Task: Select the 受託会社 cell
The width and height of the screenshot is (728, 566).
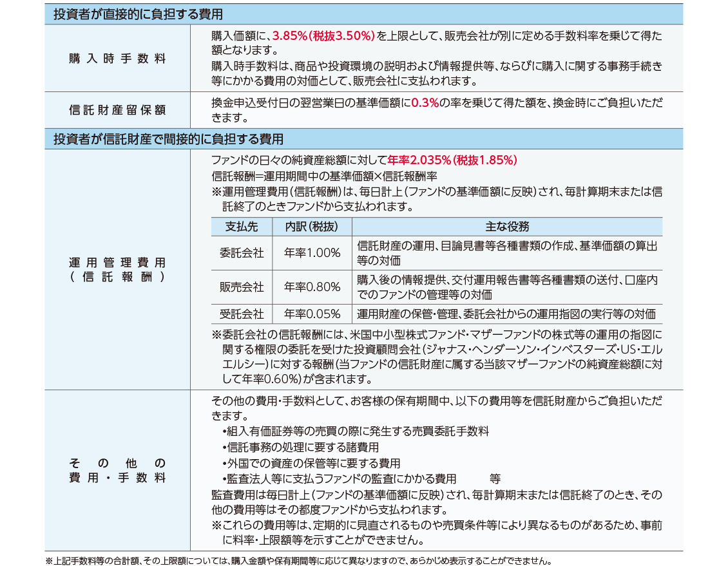Action: click(x=242, y=314)
